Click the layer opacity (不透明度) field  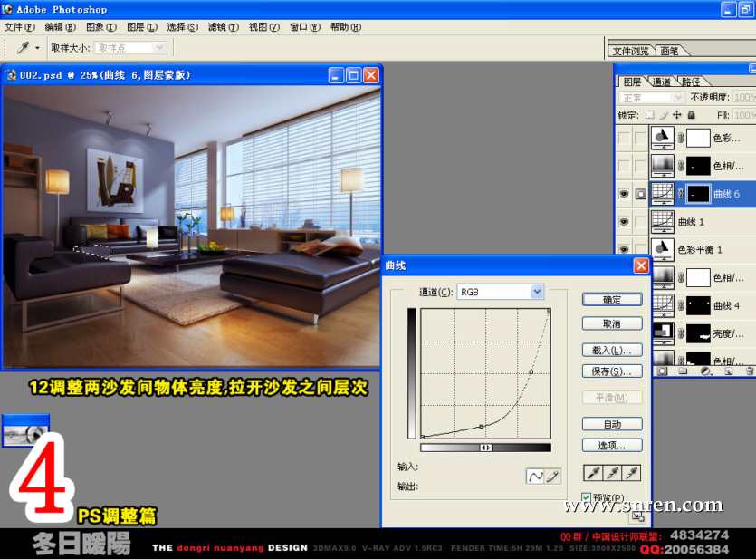click(x=744, y=98)
